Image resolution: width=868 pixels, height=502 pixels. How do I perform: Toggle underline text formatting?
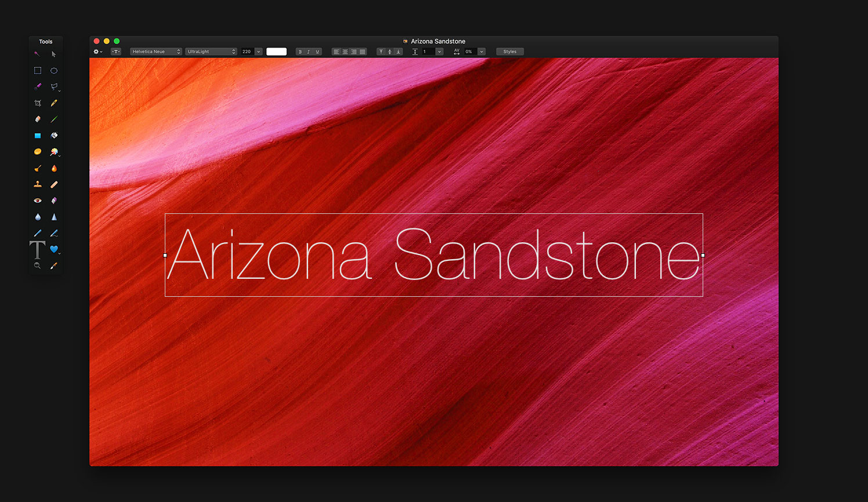coord(317,52)
